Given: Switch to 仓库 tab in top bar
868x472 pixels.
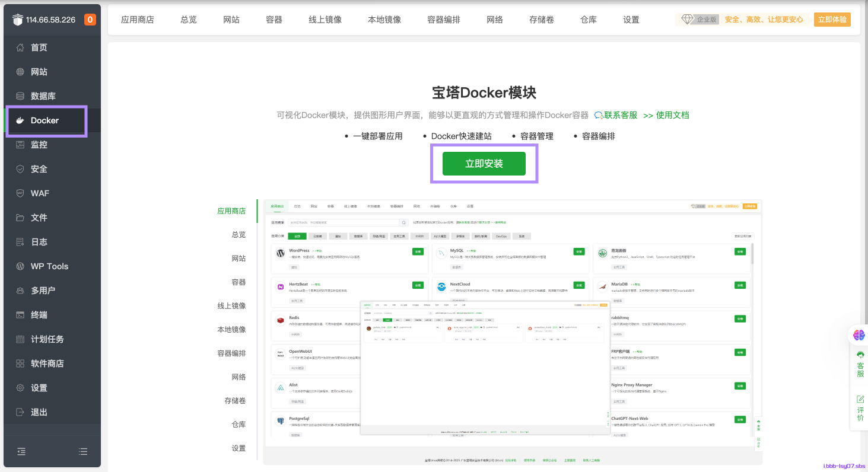Looking at the screenshot, I should point(589,20).
